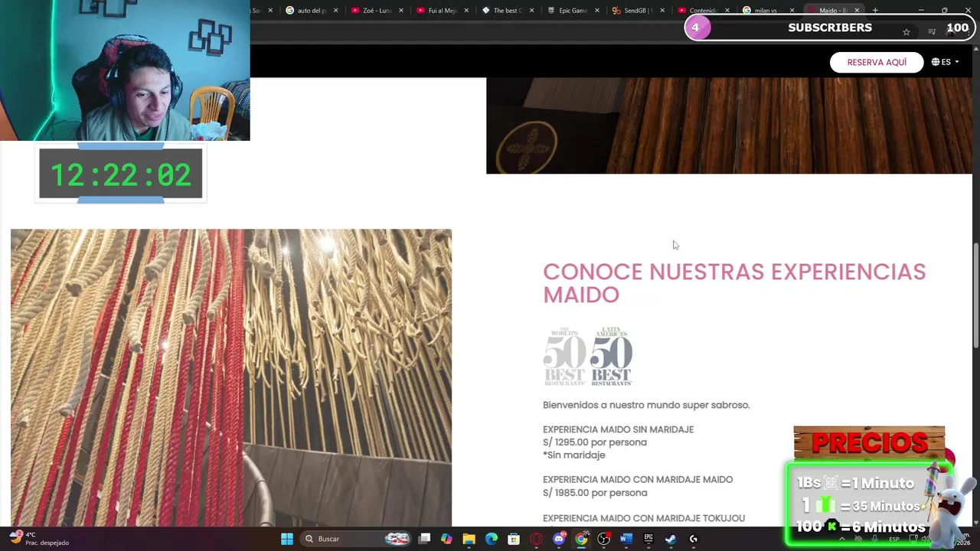Click the '*Sin maridaje' note
This screenshot has width=980, height=551.
point(574,455)
